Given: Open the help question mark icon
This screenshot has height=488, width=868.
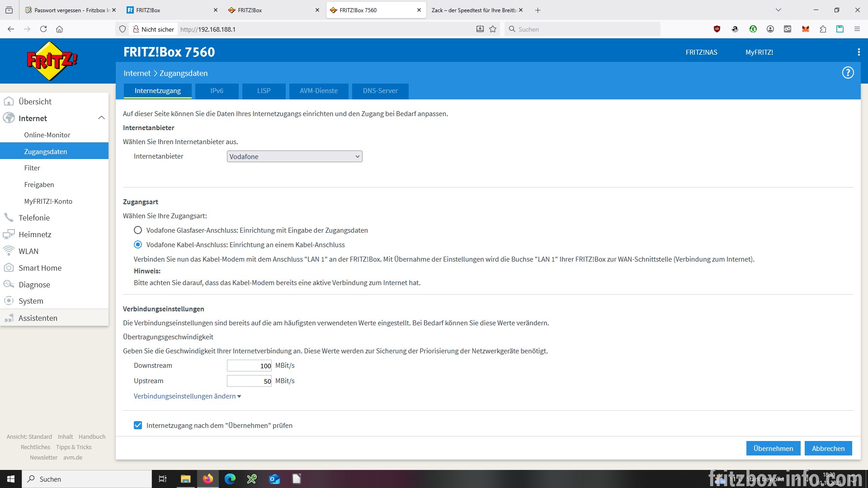Looking at the screenshot, I should pos(848,73).
